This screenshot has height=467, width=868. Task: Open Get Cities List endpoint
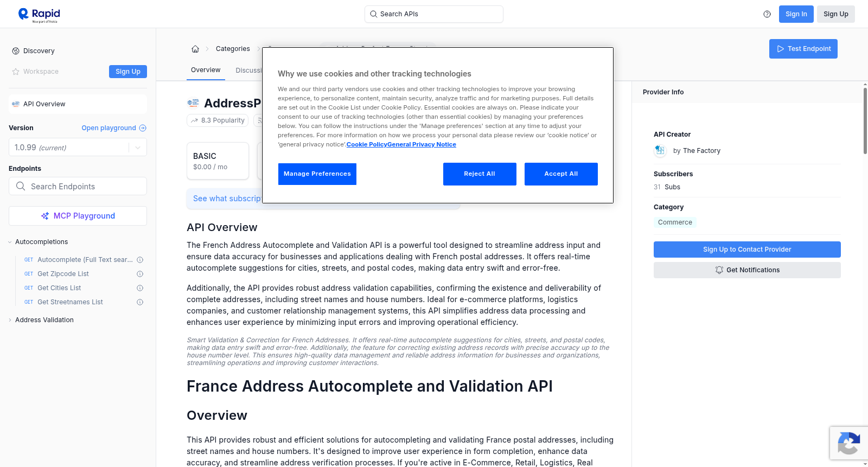pyautogui.click(x=59, y=288)
